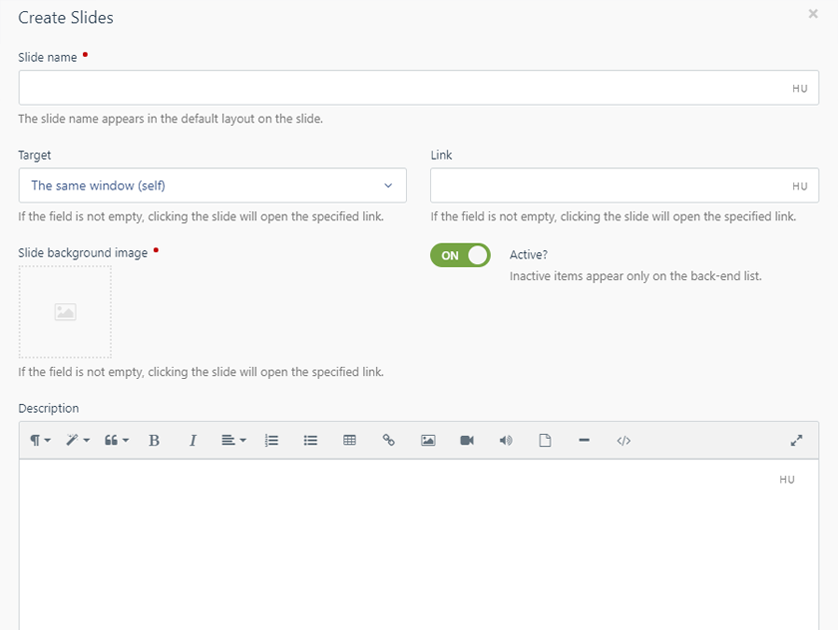This screenshot has width=838, height=630.
Task: Click the HU language tag in Slide name
Action: tap(800, 89)
